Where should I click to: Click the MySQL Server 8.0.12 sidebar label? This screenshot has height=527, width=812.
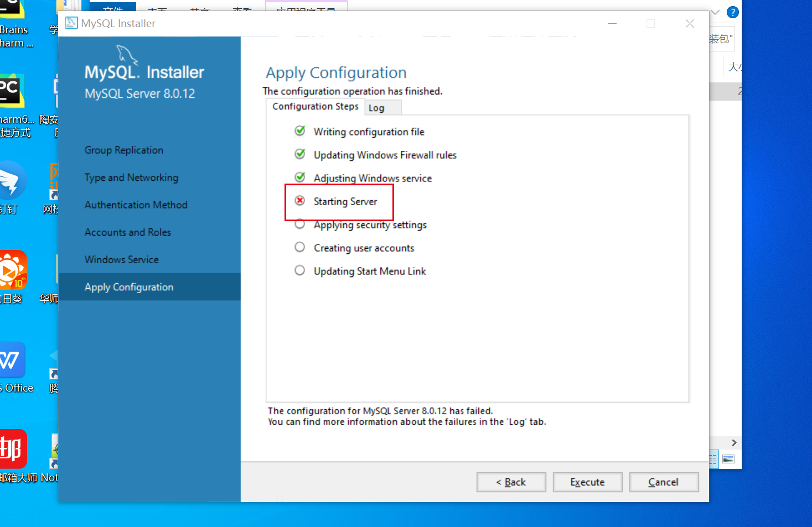140,94
